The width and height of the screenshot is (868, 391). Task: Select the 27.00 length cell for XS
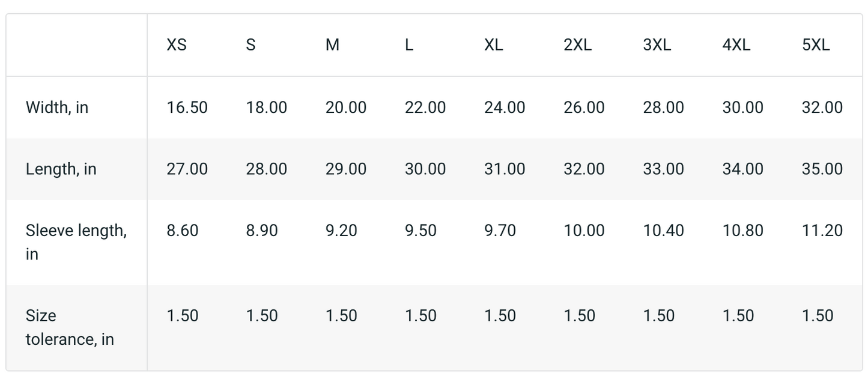187,169
